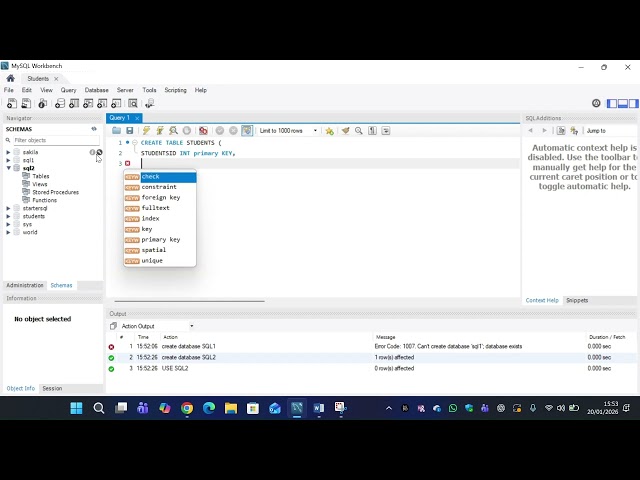Go back in SQL Additions help
This screenshot has width=640, height=480.
coord(530,131)
